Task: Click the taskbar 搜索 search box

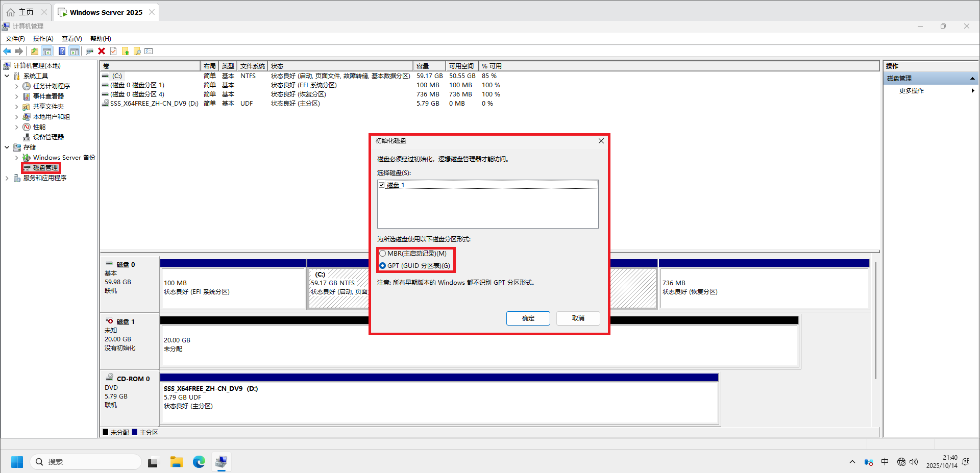Action: tap(86, 462)
